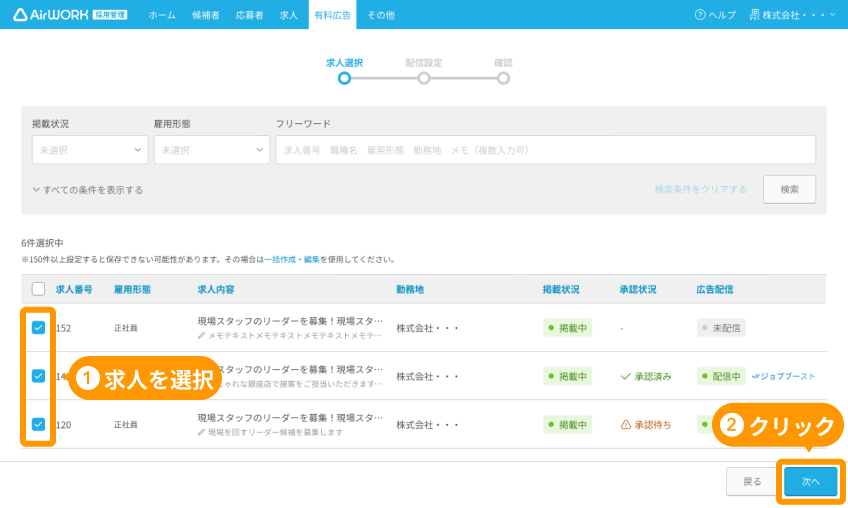Click pencil memo icon in row 120

click(x=201, y=432)
